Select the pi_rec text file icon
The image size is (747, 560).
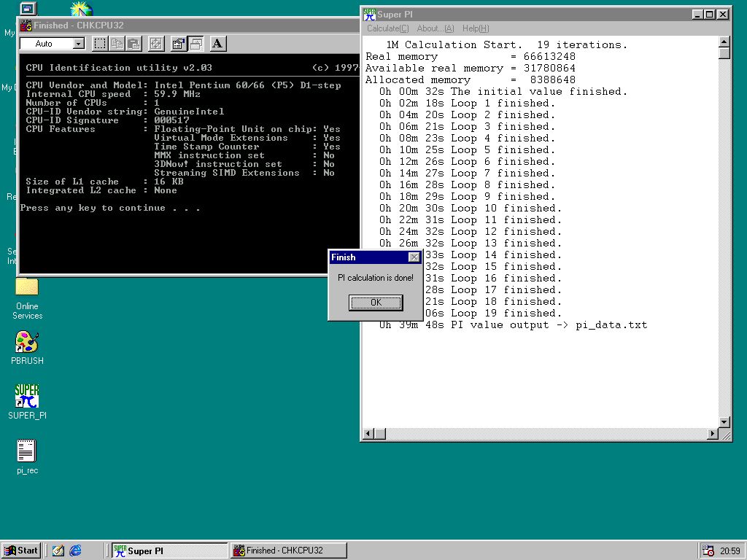pyautogui.click(x=27, y=456)
